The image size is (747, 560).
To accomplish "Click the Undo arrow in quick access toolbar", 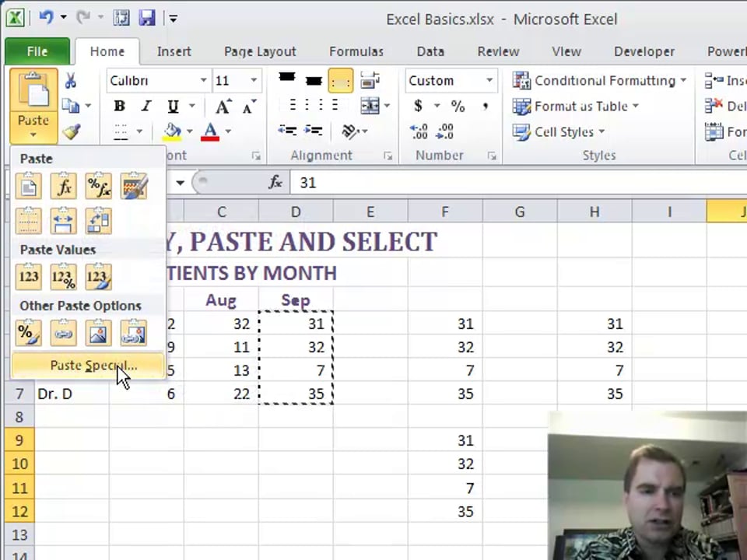I will point(46,18).
